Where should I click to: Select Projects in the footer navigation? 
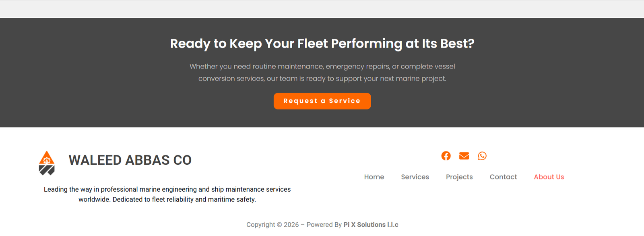click(x=459, y=177)
